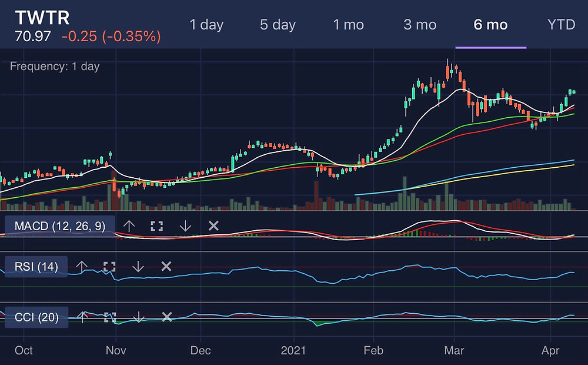The width and height of the screenshot is (588, 365).
Task: Expand the CCI panel to fullscreen
Action: click(110, 317)
